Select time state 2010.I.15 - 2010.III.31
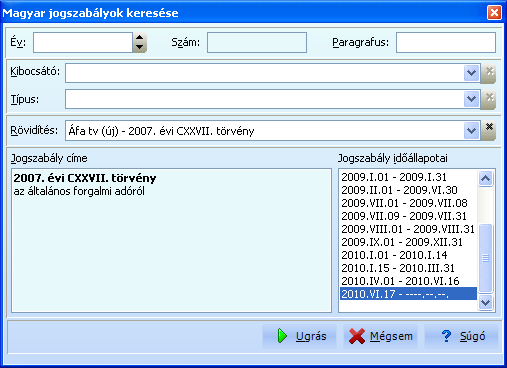The height and width of the screenshot is (368, 507). click(408, 268)
